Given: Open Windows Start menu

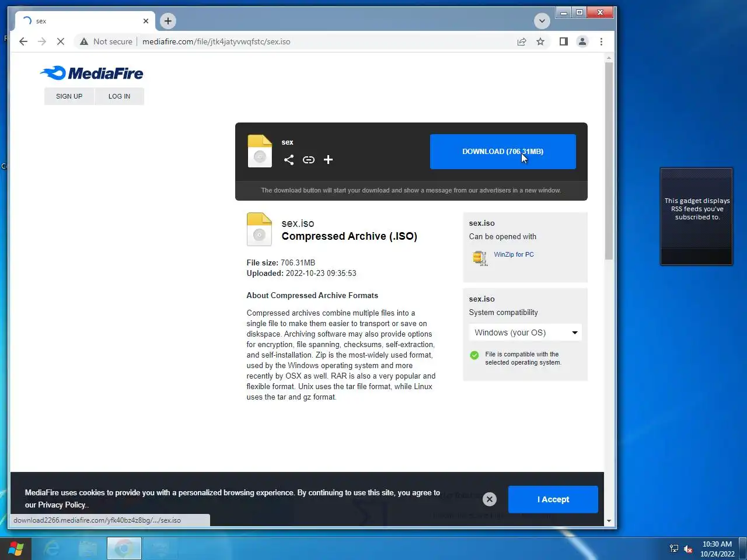Looking at the screenshot, I should coord(16,548).
